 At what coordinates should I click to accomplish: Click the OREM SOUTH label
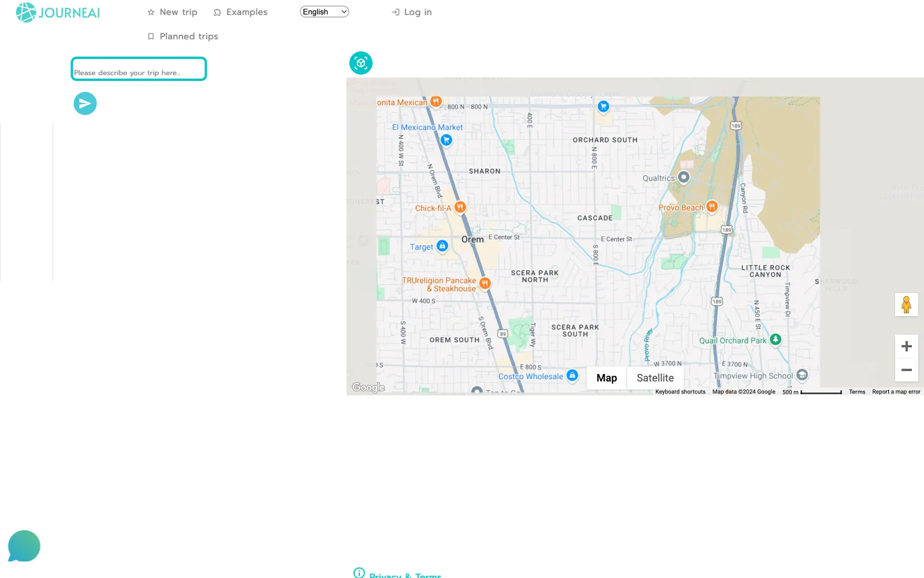(x=454, y=340)
